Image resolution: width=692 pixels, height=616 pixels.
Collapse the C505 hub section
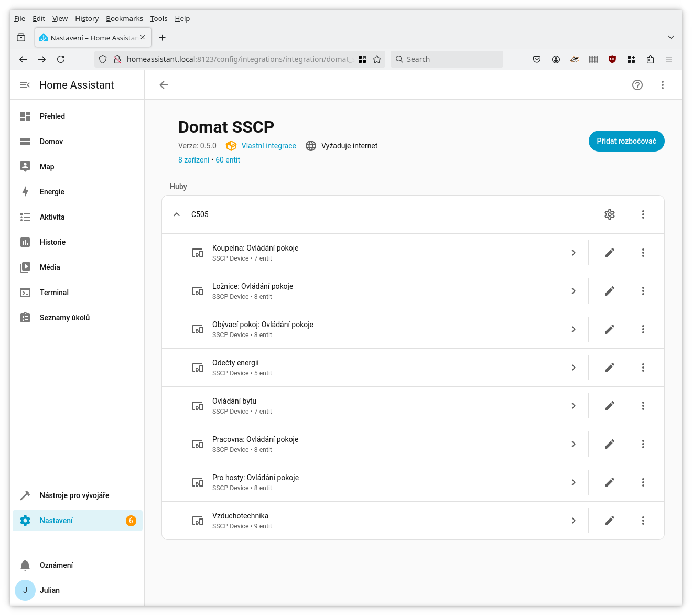[x=177, y=214]
